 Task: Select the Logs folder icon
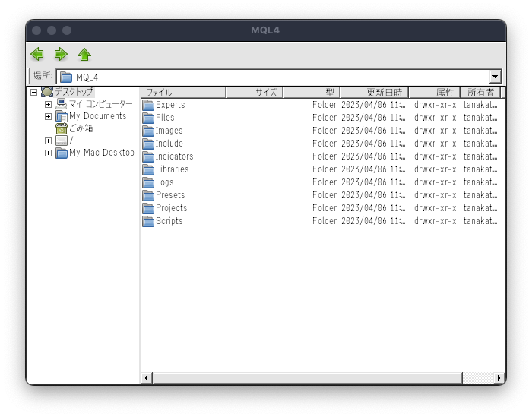pyautogui.click(x=148, y=182)
